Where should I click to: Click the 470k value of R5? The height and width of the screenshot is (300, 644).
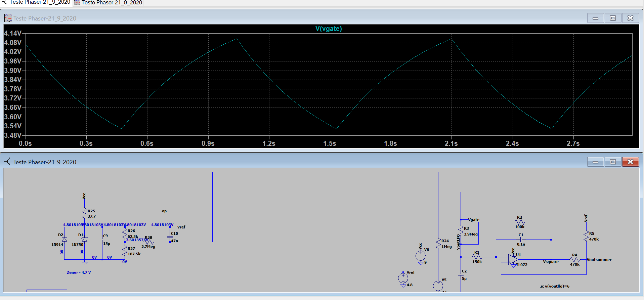point(594,239)
